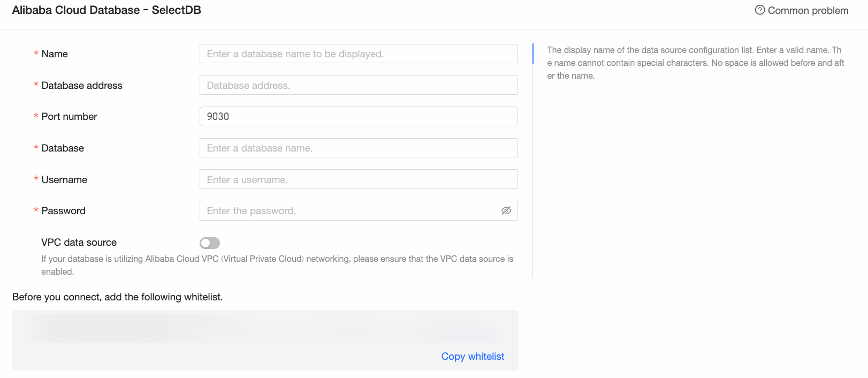Click the Port number label

(x=69, y=117)
